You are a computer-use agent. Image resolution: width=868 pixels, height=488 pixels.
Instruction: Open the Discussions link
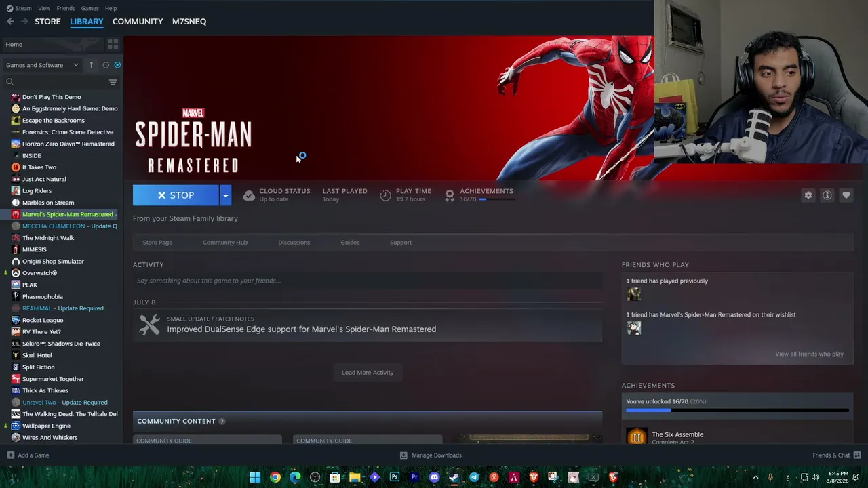click(294, 243)
